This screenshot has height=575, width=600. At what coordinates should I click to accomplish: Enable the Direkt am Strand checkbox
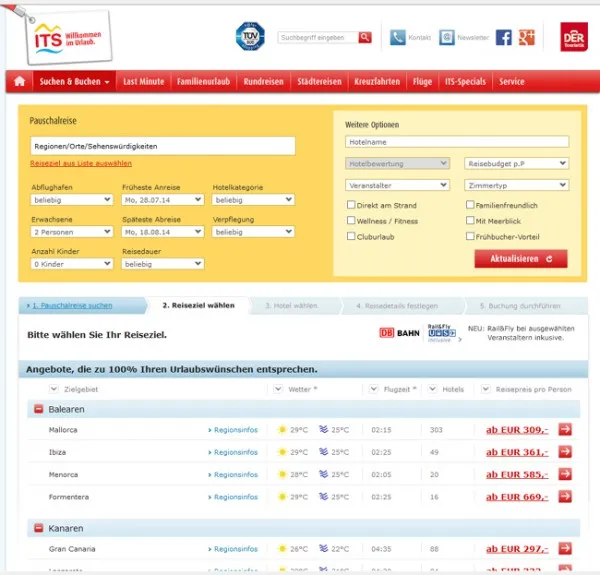click(x=350, y=205)
